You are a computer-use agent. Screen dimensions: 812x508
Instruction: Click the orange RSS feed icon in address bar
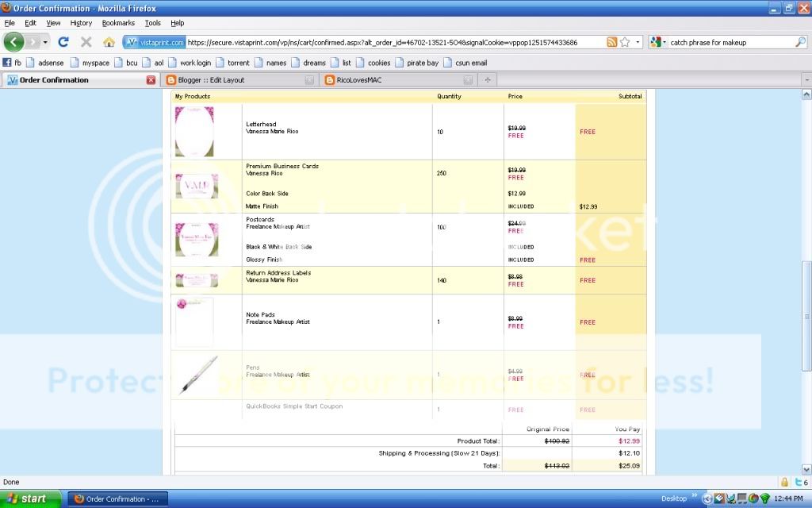click(x=611, y=42)
